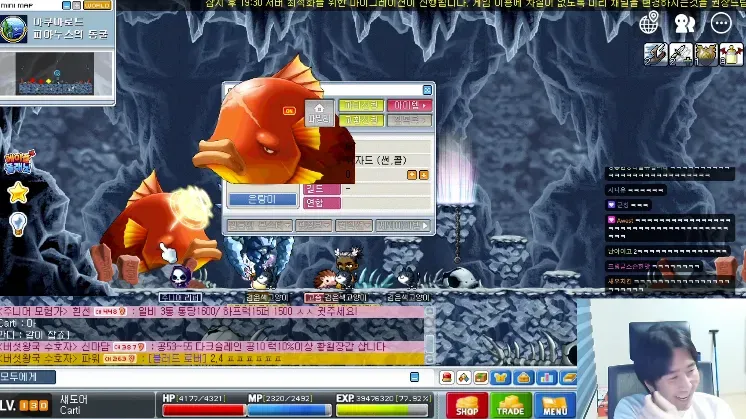Open the equipment shirt icon

501,378
